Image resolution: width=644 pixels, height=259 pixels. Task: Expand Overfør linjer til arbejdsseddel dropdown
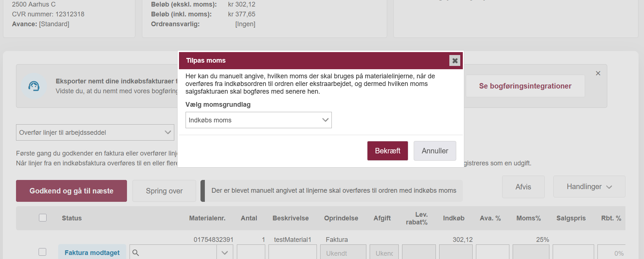[x=95, y=133]
